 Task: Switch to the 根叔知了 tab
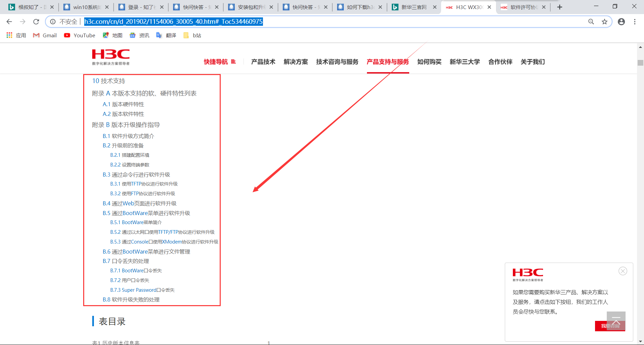[31, 7]
